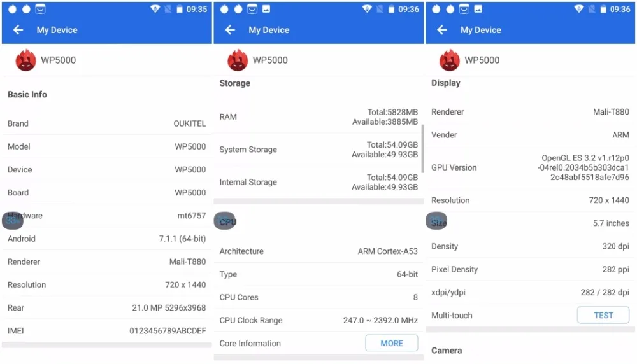
Task: Select IMEI 0123456789ABCDEF value
Action: click(168, 331)
